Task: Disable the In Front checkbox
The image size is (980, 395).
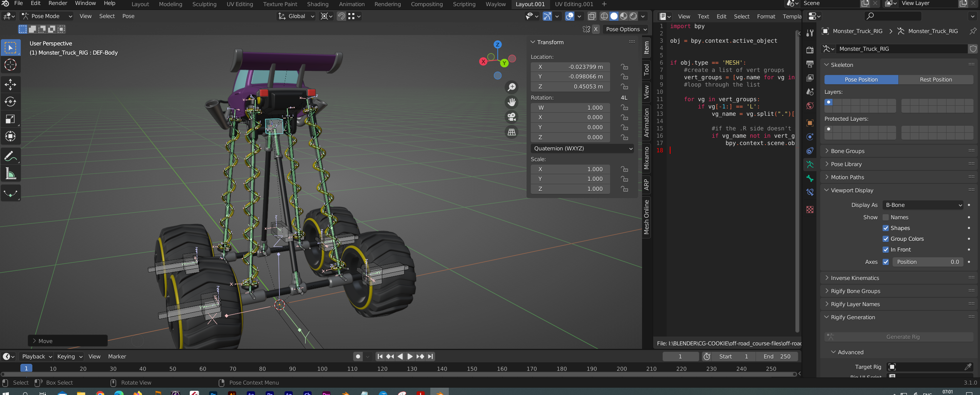Action: (886, 250)
